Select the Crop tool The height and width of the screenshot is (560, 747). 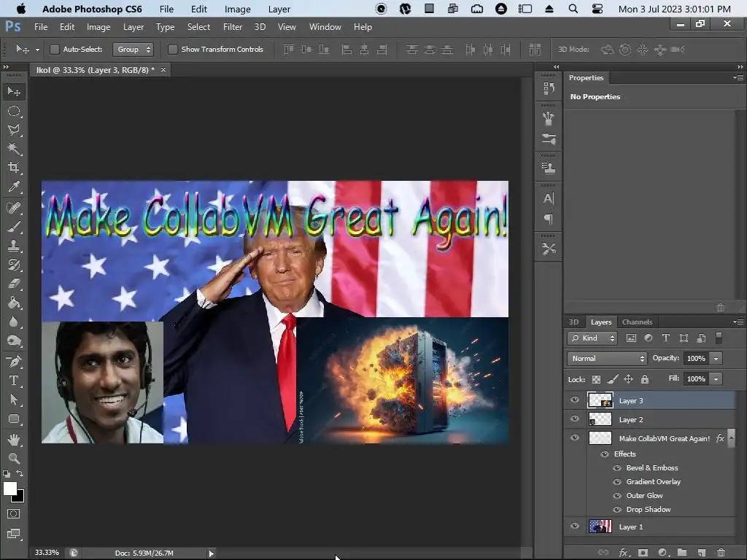click(14, 168)
